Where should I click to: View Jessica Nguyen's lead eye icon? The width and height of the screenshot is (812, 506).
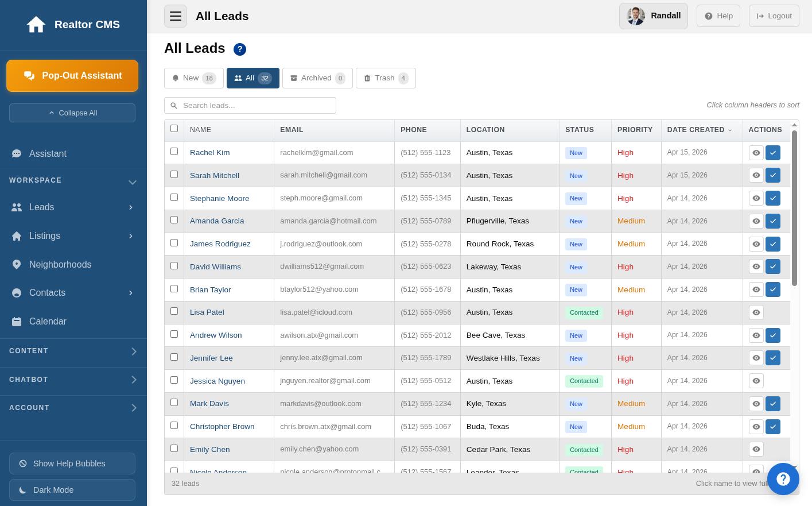pos(756,381)
